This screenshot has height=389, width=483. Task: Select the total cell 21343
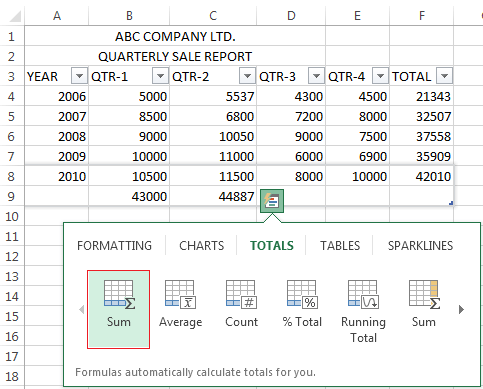click(x=422, y=96)
